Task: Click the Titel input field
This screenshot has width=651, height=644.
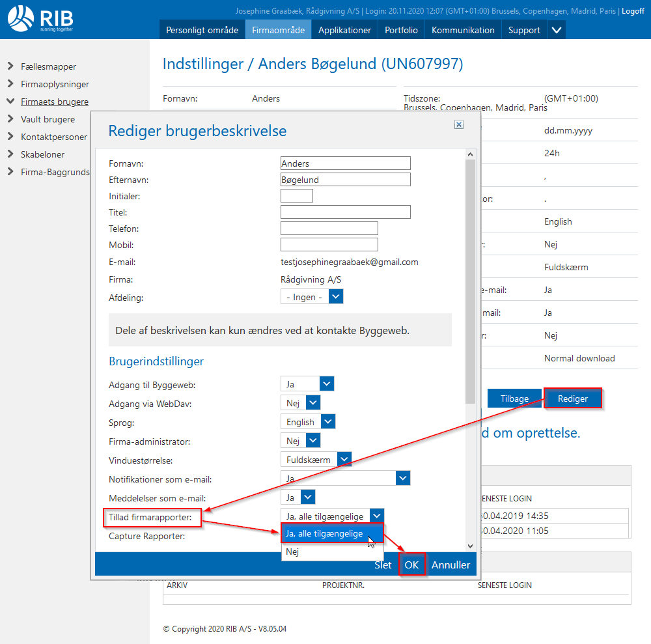Action: coord(345,212)
